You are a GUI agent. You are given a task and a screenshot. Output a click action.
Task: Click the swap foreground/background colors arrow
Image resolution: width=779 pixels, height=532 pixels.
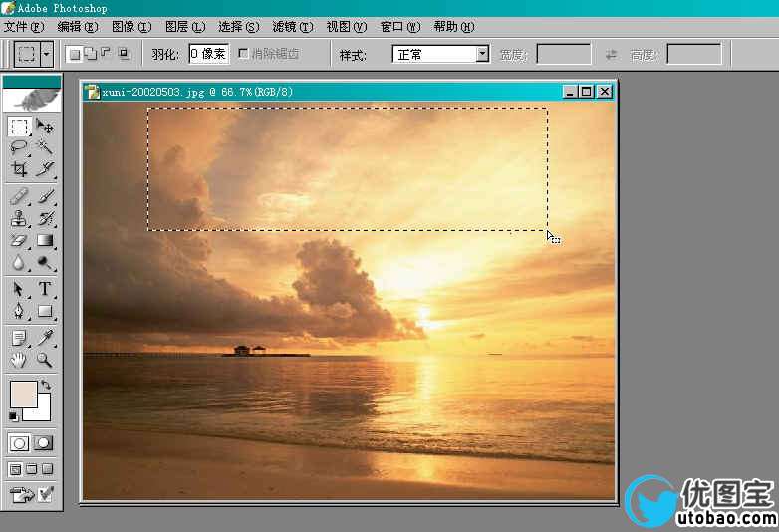click(45, 385)
